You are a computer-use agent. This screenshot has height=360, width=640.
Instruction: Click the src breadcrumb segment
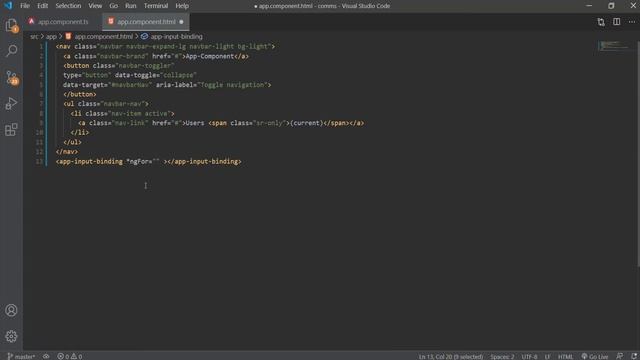point(34,36)
